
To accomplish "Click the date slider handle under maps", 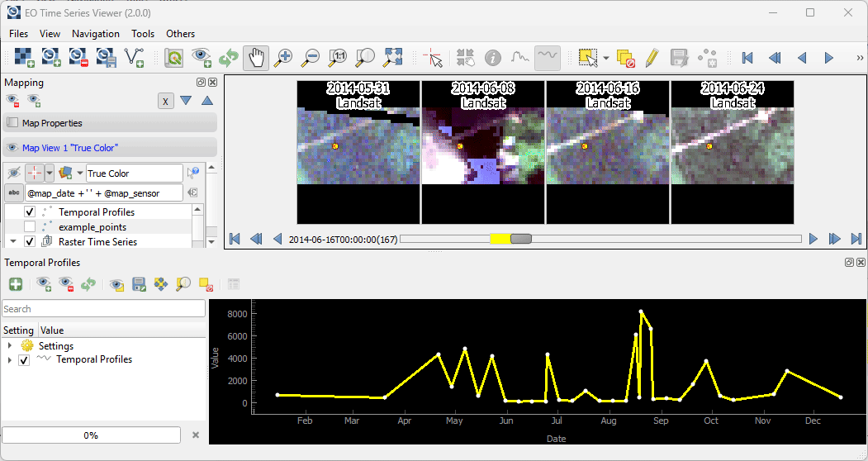I will coord(521,239).
